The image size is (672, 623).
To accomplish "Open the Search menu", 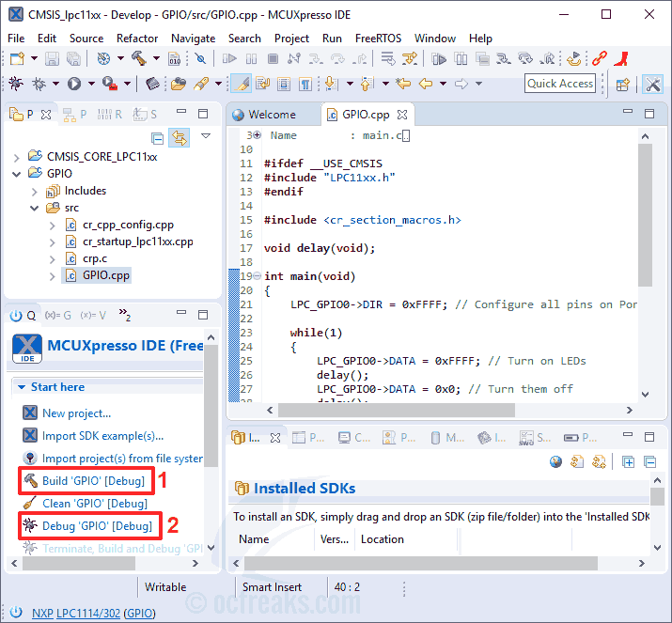I will pyautogui.click(x=244, y=39).
